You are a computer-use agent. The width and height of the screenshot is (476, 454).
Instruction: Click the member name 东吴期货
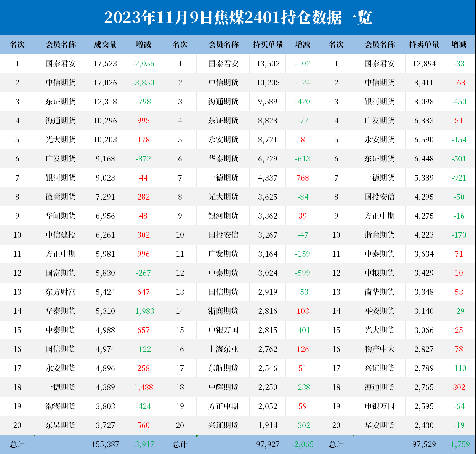61,425
